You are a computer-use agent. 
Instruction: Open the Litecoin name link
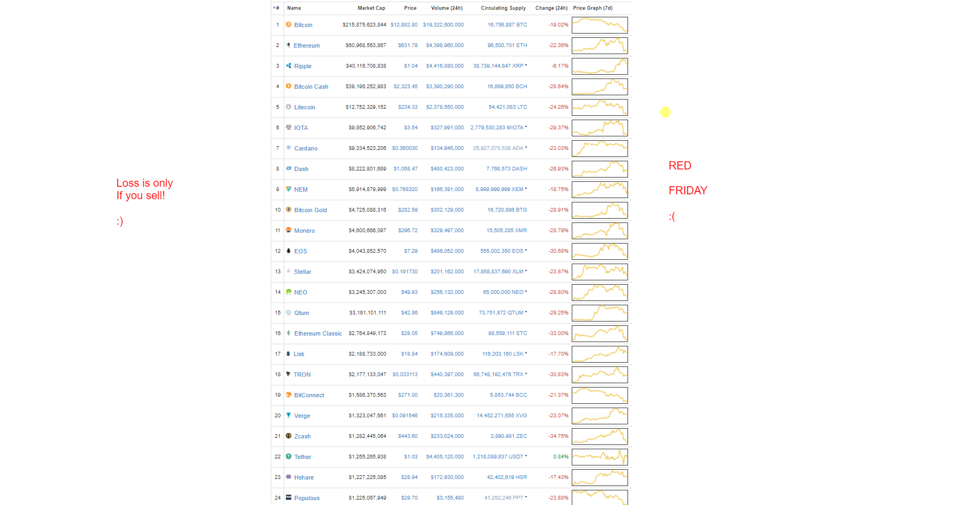click(x=304, y=107)
